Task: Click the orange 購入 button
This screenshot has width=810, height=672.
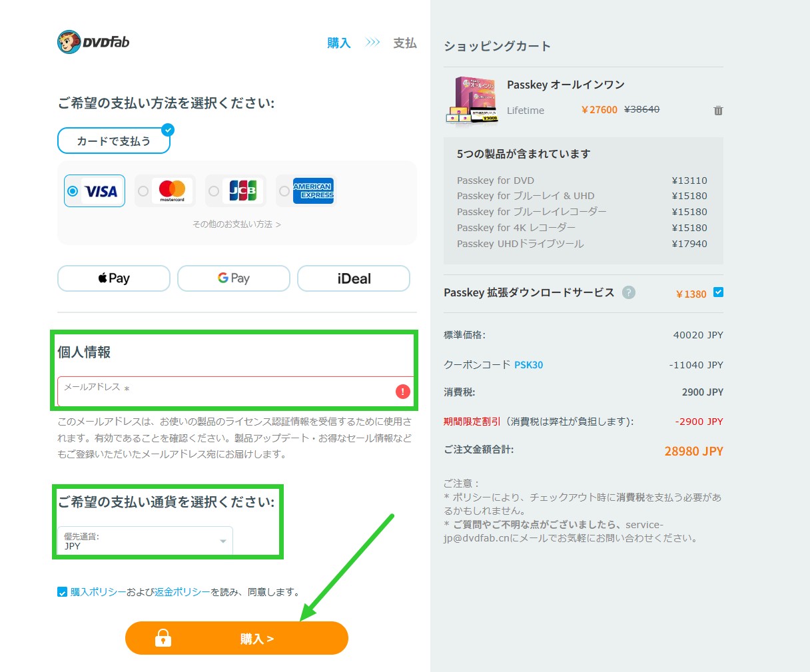Action: (x=236, y=638)
